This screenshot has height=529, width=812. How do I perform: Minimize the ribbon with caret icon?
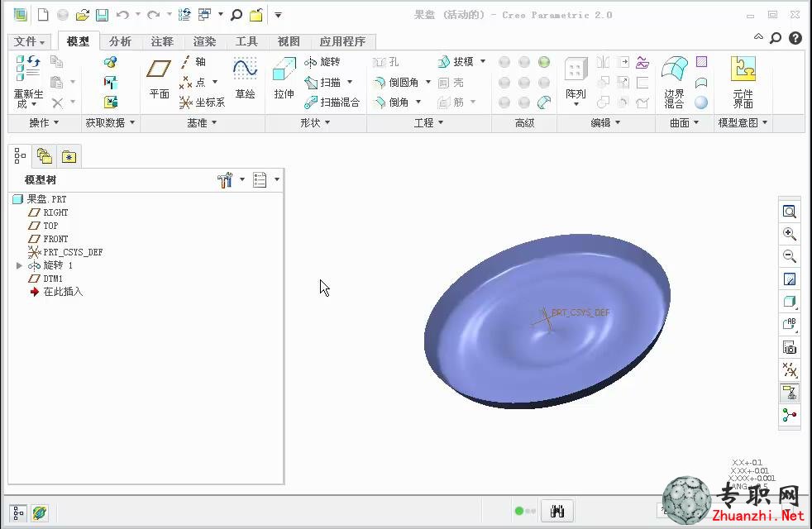[x=758, y=36]
